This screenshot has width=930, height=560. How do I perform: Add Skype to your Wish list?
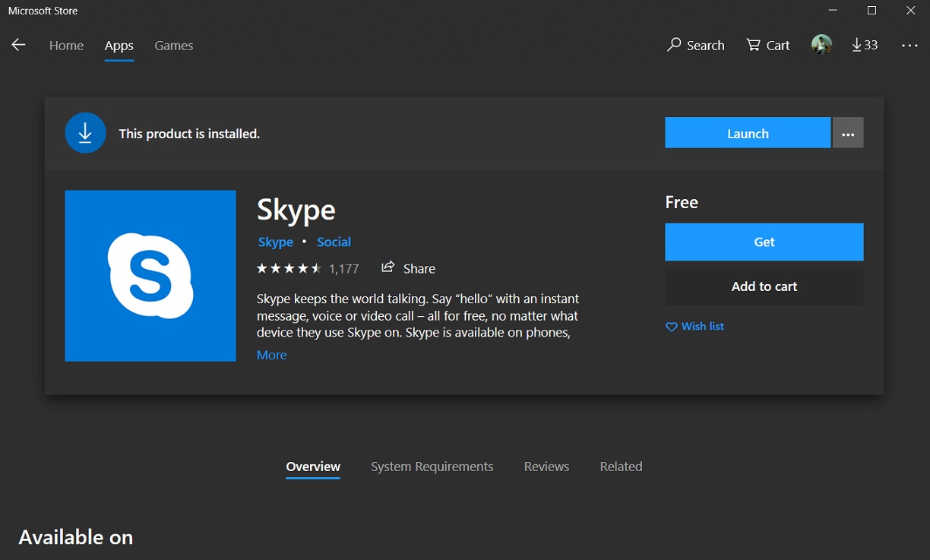click(694, 326)
